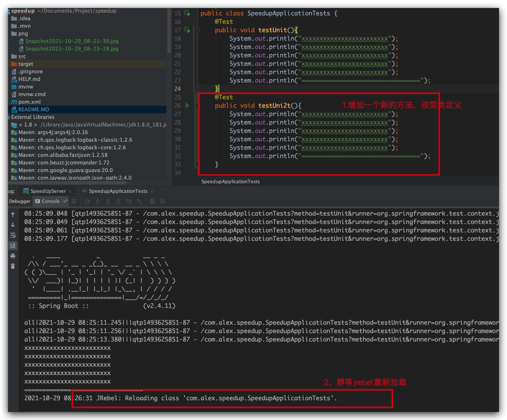
Task: Select the SpeedUpServer debug session tab
Action: tap(48, 191)
